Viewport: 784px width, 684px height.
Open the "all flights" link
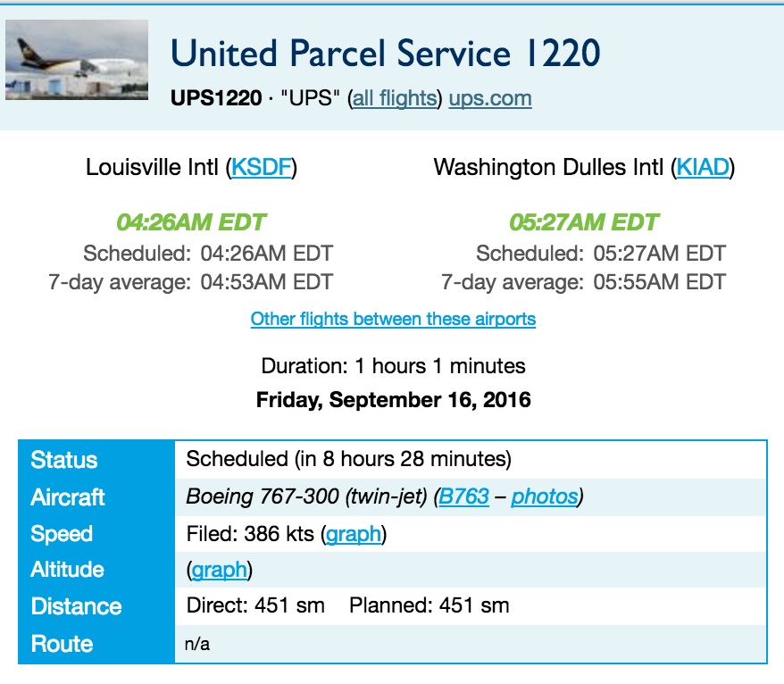coord(395,98)
